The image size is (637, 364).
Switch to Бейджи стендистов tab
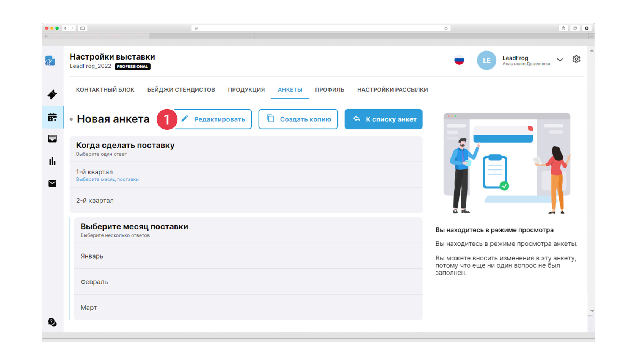click(181, 90)
